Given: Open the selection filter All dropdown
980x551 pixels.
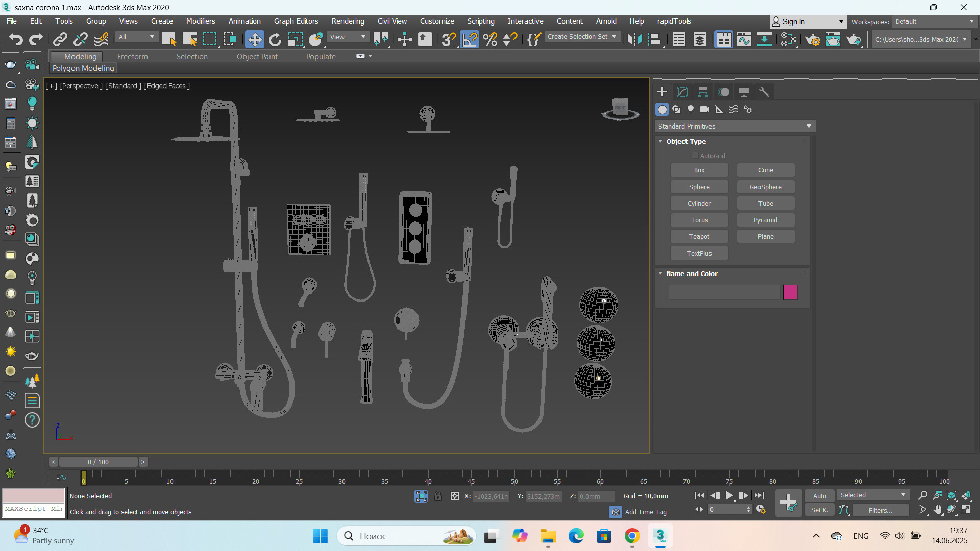Looking at the screenshot, I should (x=136, y=37).
